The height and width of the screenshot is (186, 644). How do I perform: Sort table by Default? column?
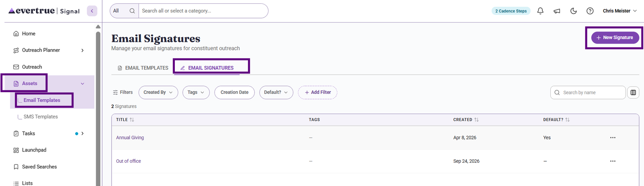[556, 120]
